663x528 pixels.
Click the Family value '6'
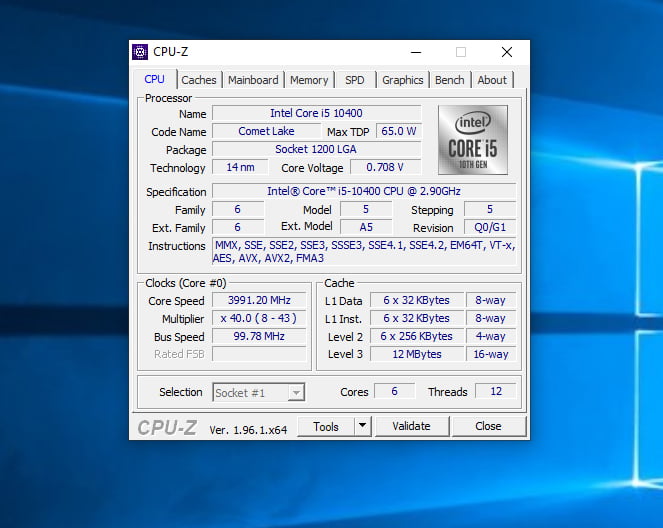pos(238,209)
